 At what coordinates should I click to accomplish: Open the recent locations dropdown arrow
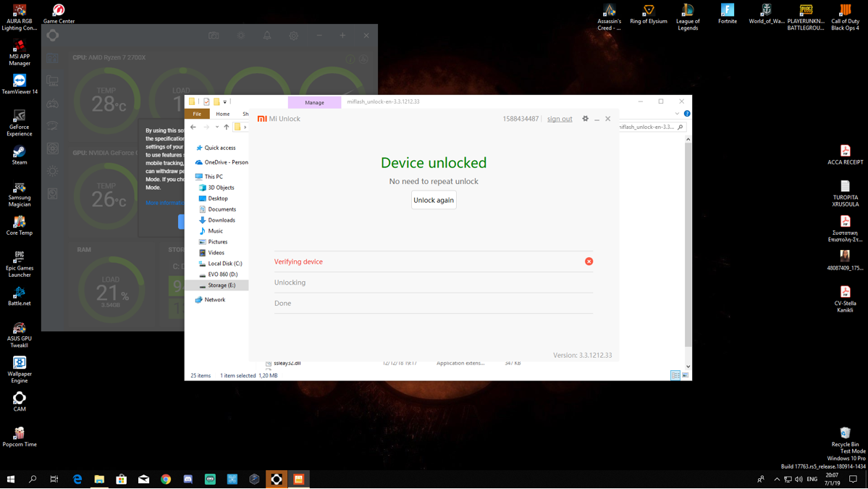click(x=217, y=127)
